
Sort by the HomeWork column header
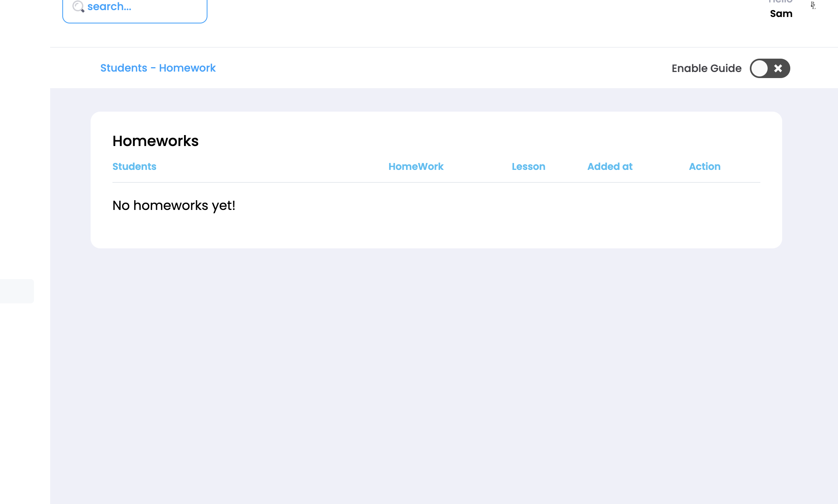[416, 167]
